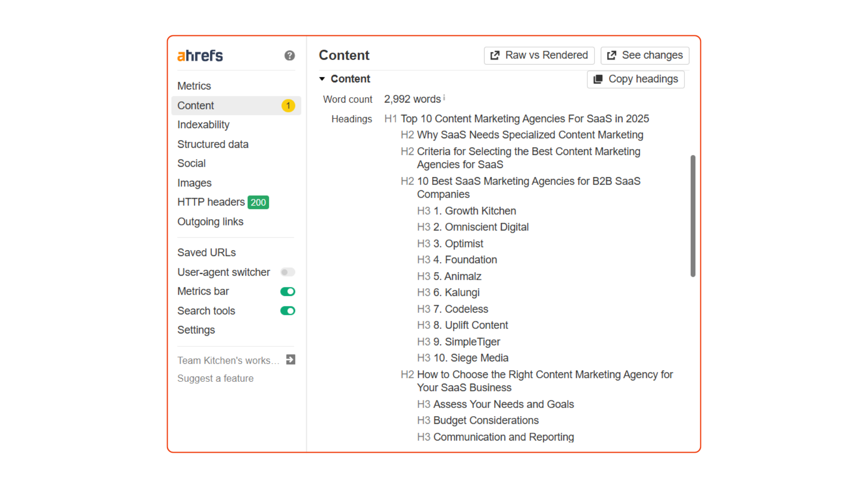Open the Settings item in the sidebar
This screenshot has height=488, width=868.
(196, 330)
